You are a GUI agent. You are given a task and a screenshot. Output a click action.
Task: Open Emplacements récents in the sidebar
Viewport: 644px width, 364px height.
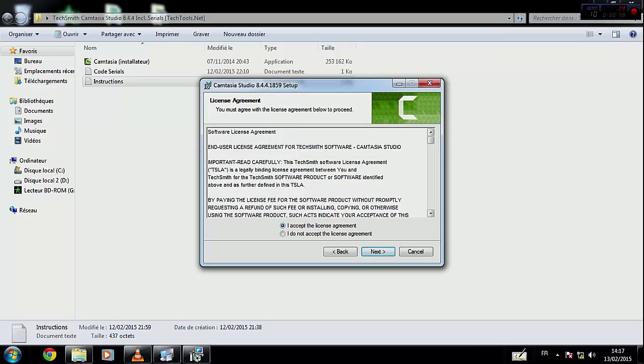tap(49, 71)
